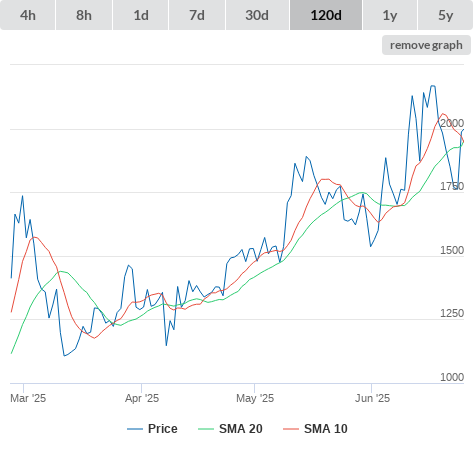Viewport: 474px width, 455px height.
Task: Select the 4h time range tab
Action: click(28, 15)
